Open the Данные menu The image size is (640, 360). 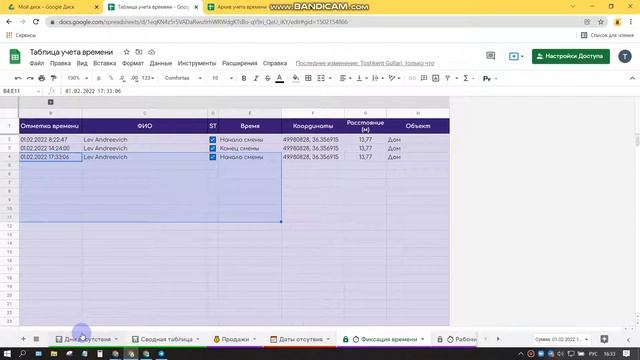[x=160, y=63]
